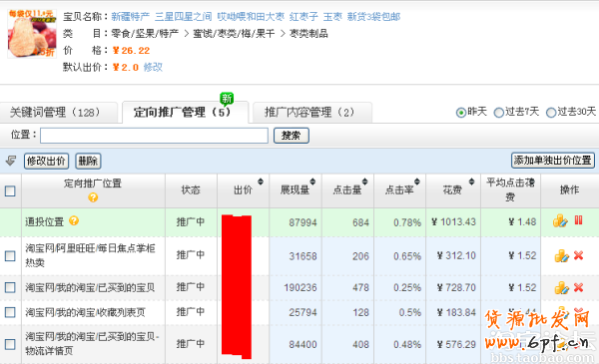Pause promotion for 通投位置 row
Image resolution: width=599 pixels, height=364 pixels.
[578, 220]
